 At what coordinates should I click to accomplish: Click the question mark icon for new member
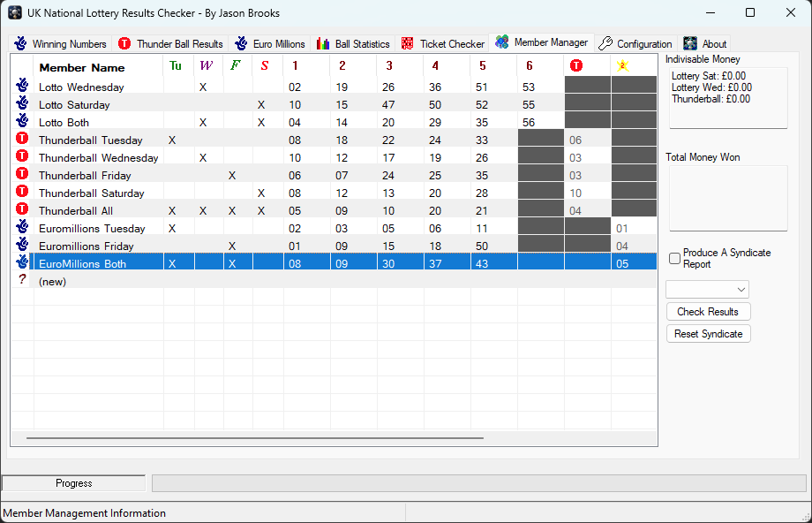(x=22, y=279)
